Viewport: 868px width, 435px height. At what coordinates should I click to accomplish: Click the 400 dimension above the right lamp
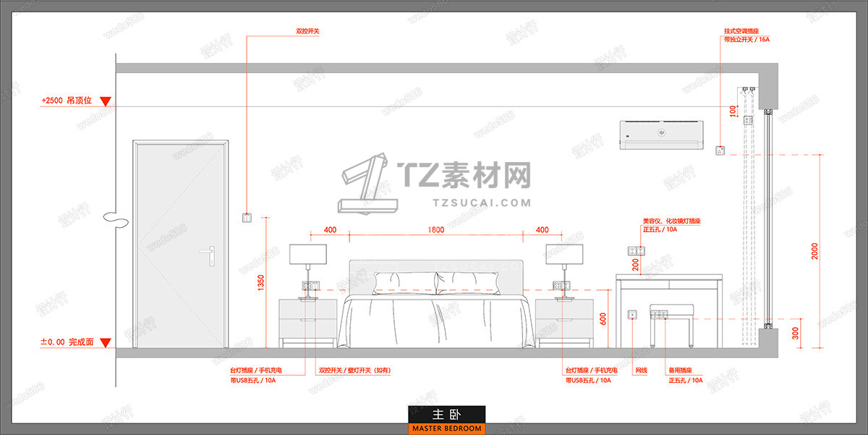click(x=542, y=229)
